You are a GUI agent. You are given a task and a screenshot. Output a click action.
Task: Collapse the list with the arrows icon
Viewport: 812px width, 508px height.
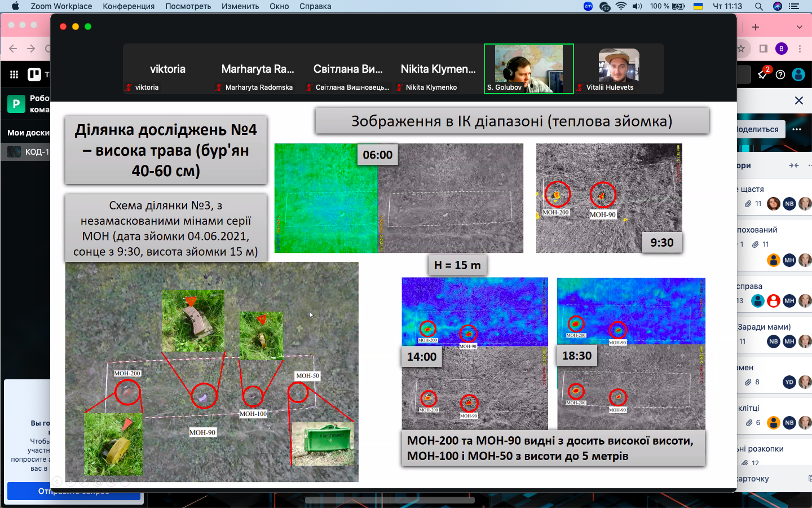(x=794, y=165)
